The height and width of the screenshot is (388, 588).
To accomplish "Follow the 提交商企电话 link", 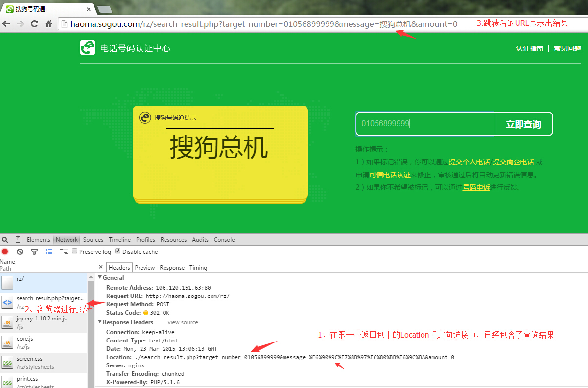I will [x=513, y=162].
